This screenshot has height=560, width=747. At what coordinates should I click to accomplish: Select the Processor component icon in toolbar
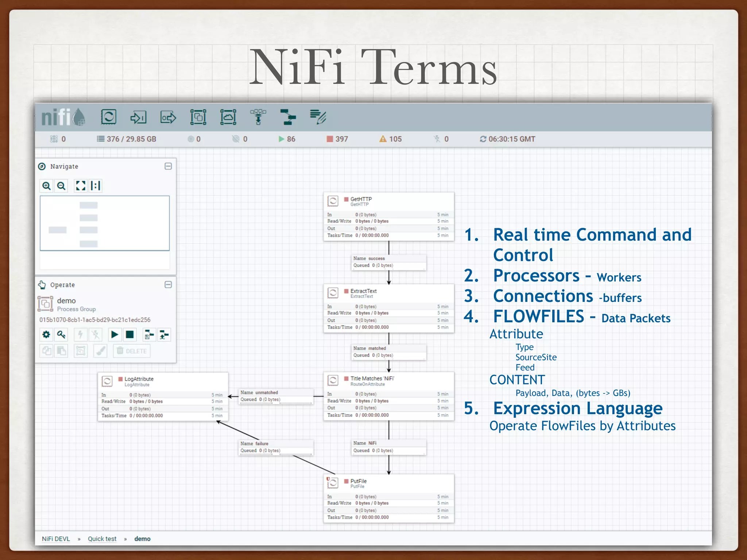[x=108, y=117]
